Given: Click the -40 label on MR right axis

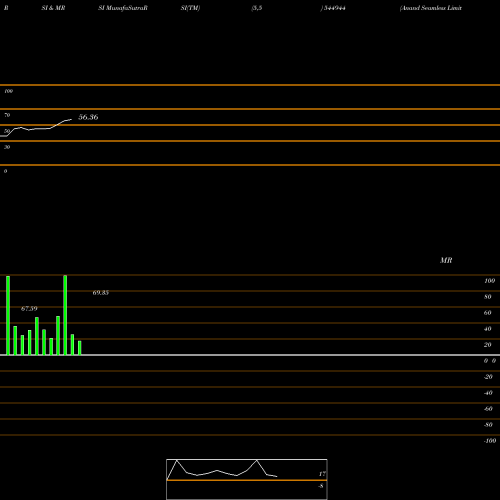Looking at the screenshot, I should [x=488, y=393].
